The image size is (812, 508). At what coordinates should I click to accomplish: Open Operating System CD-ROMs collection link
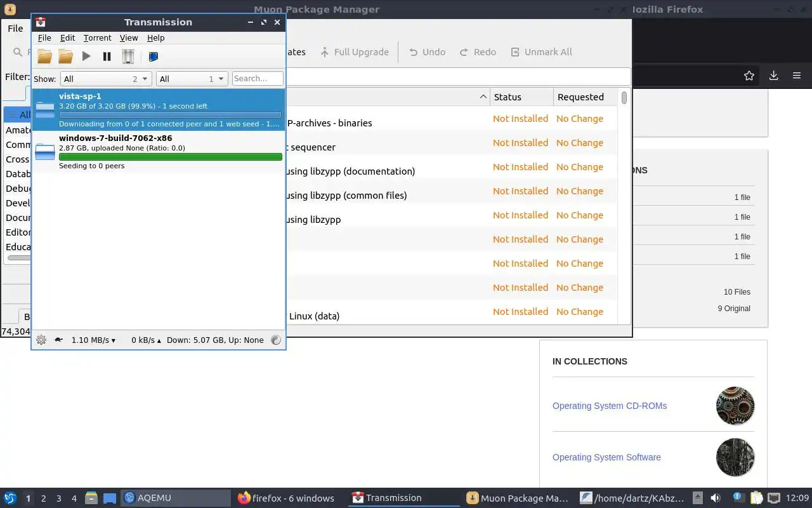(610, 406)
